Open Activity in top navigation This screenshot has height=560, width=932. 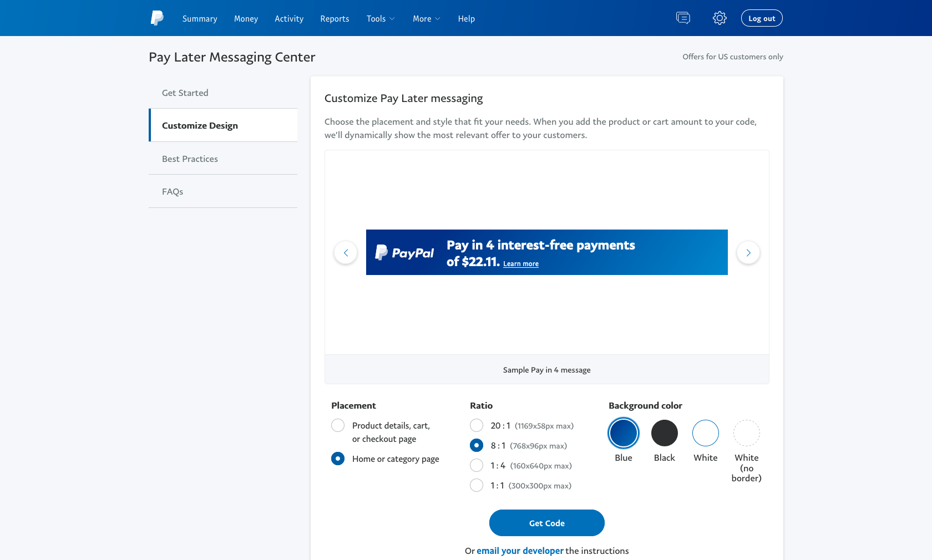tap(289, 19)
